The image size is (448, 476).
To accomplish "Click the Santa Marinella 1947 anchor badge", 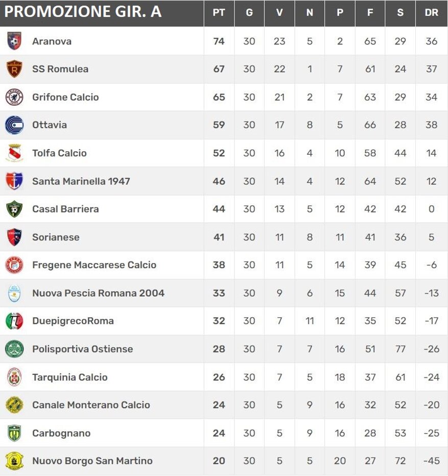I will (14, 181).
